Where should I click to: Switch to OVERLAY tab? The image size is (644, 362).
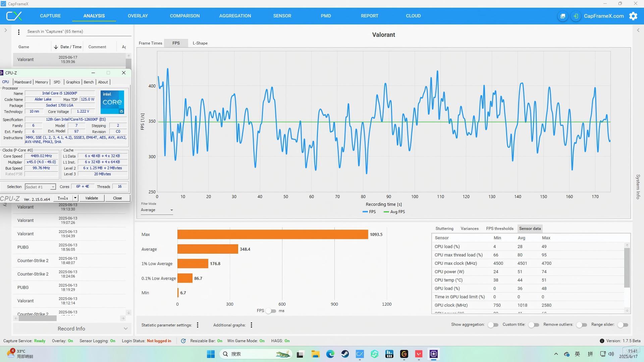click(138, 16)
